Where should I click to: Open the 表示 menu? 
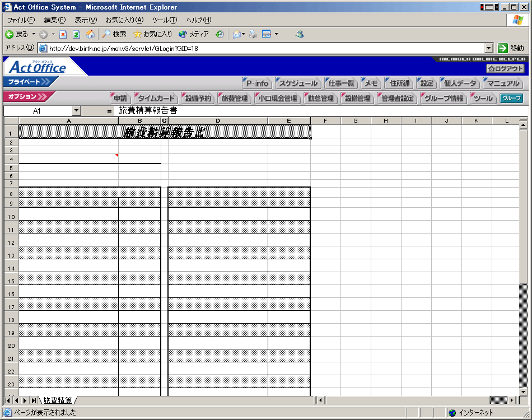85,20
